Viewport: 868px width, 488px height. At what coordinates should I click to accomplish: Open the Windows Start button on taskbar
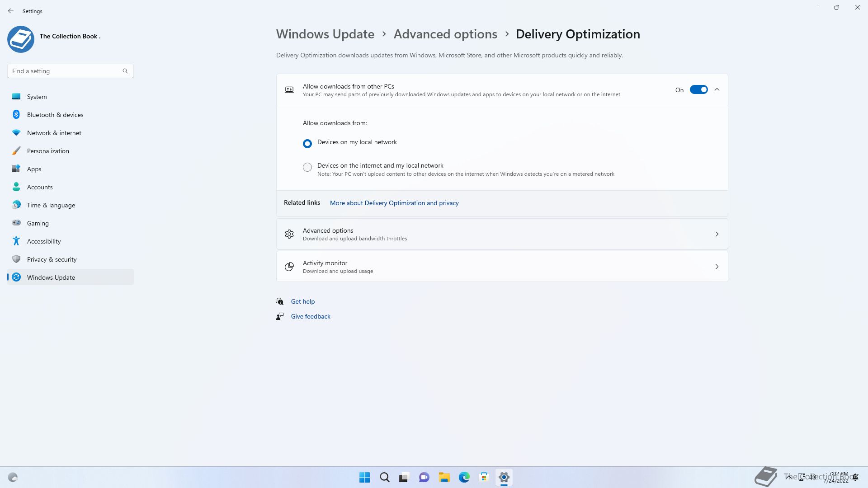point(364,477)
